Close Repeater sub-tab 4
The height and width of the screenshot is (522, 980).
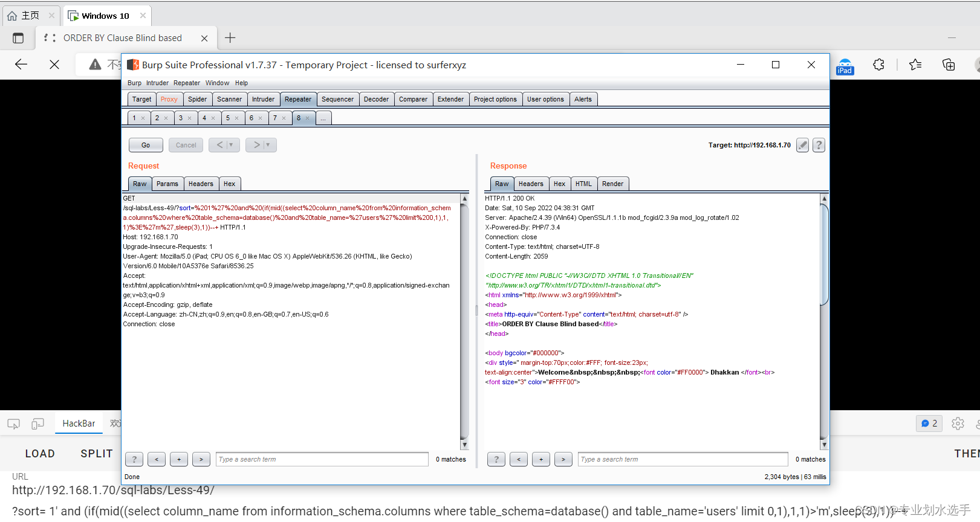[x=213, y=118]
